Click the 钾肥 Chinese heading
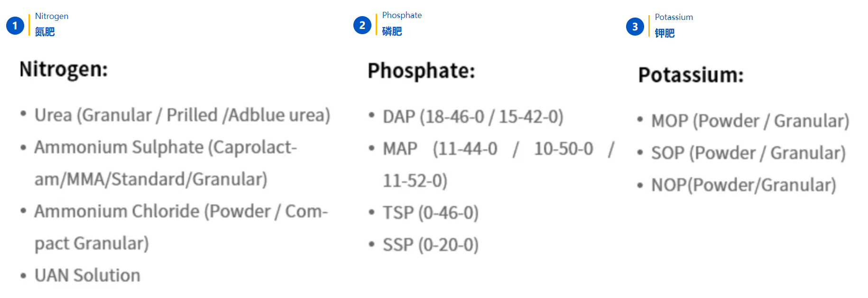The image size is (868, 298). click(x=665, y=33)
